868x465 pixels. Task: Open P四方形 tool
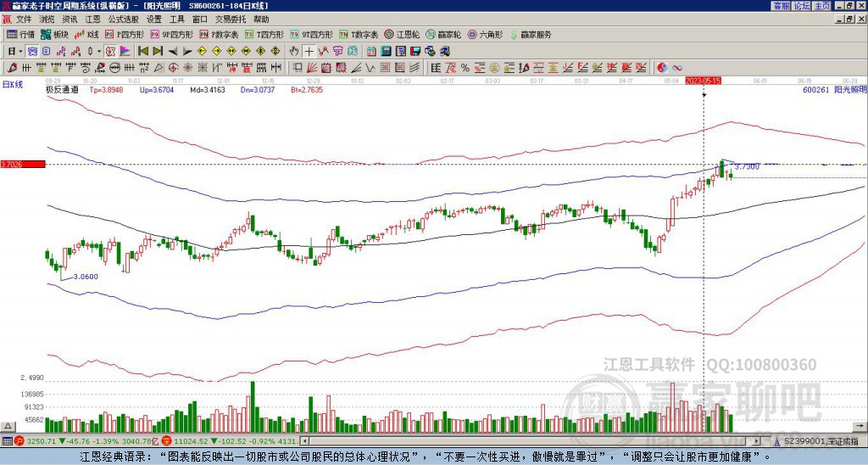[x=125, y=34]
